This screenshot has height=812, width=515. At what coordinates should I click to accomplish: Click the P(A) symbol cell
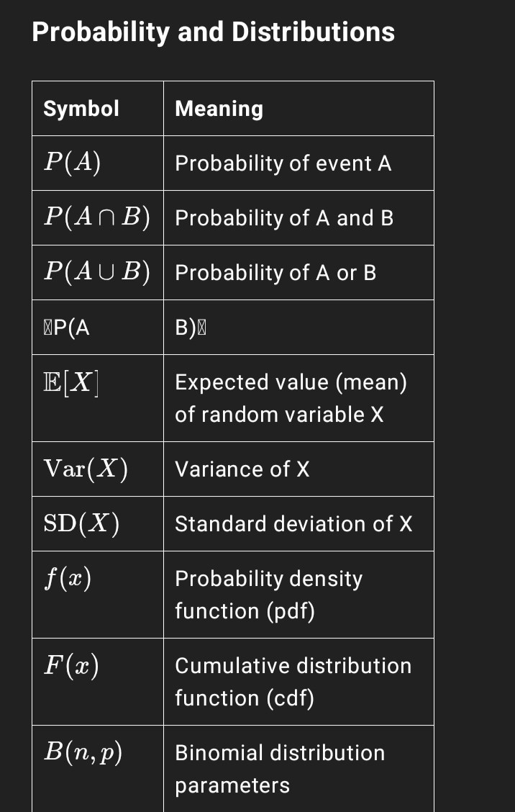point(98,163)
